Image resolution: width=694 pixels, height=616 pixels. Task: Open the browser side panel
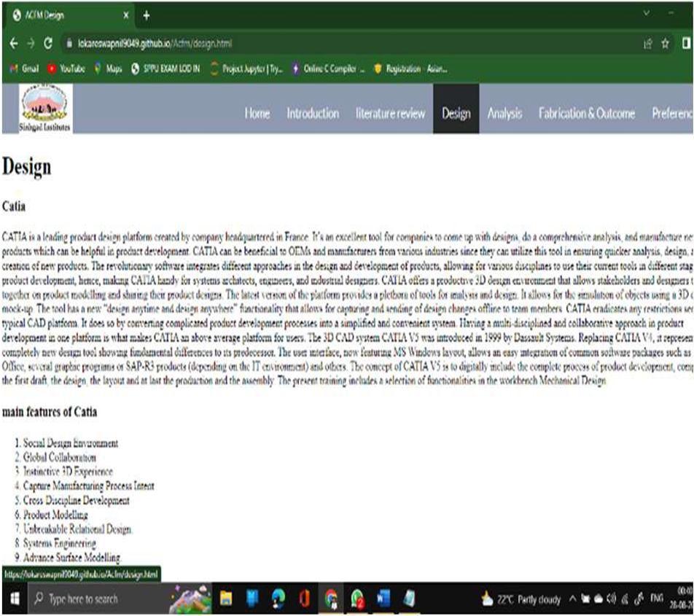(x=686, y=43)
